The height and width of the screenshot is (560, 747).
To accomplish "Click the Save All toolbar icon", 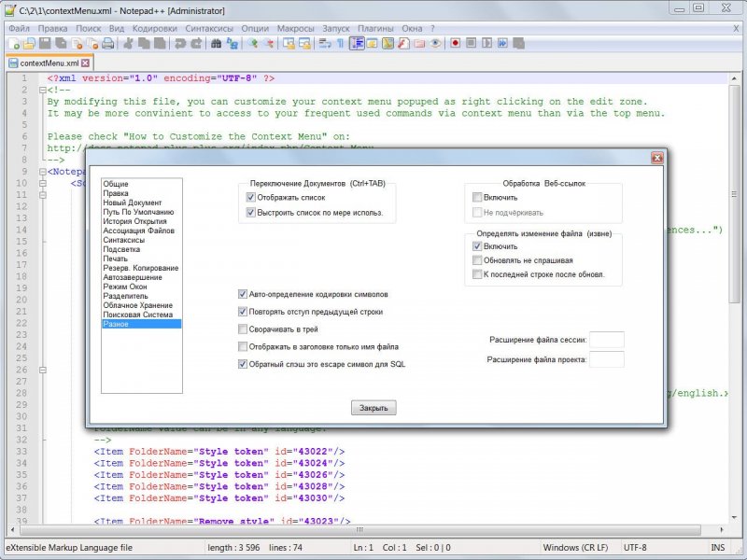I will coord(61,44).
